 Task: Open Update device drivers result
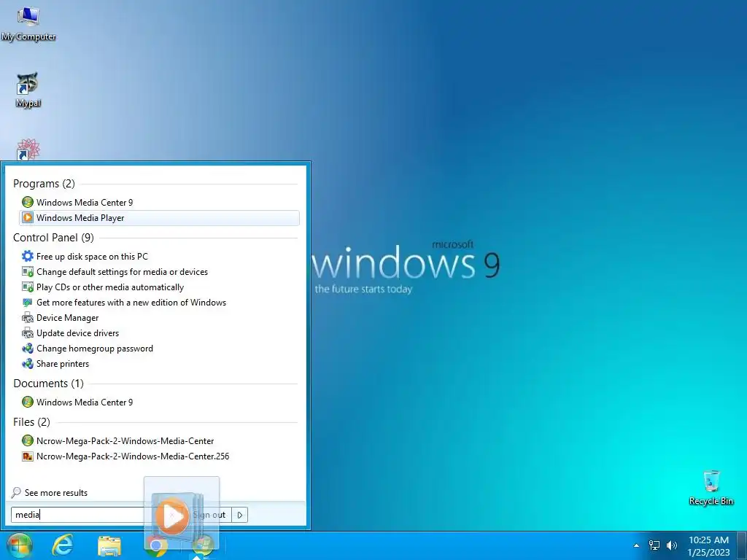coord(159,332)
